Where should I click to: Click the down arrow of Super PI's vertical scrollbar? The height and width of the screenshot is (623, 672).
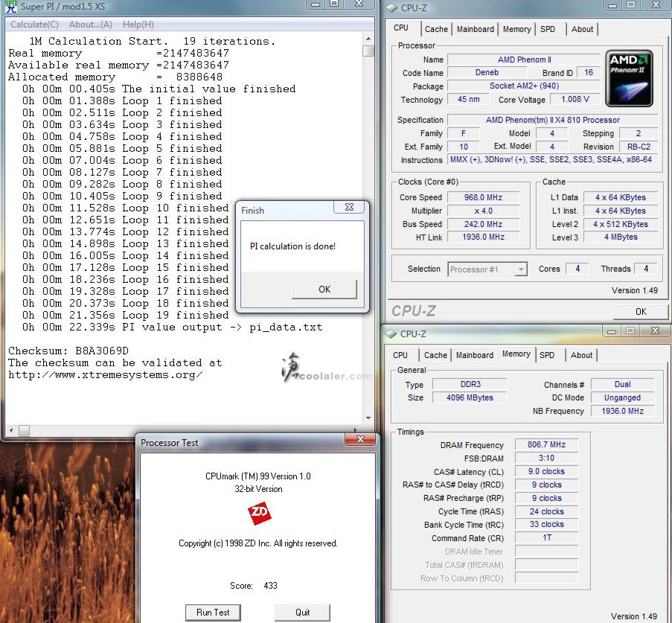(368, 418)
